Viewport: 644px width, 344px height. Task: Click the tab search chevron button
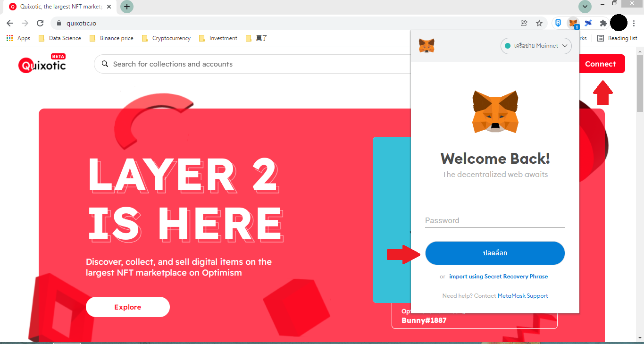pos(585,7)
